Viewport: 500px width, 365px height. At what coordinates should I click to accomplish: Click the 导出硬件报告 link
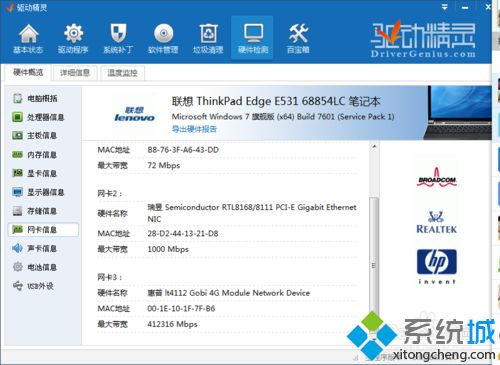pyautogui.click(x=194, y=129)
